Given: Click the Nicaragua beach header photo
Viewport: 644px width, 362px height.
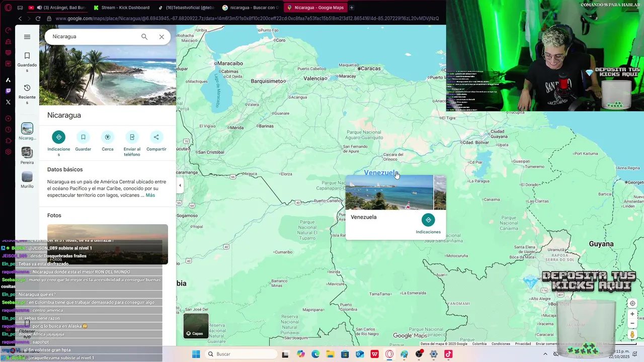Looking at the screenshot, I should (108, 75).
